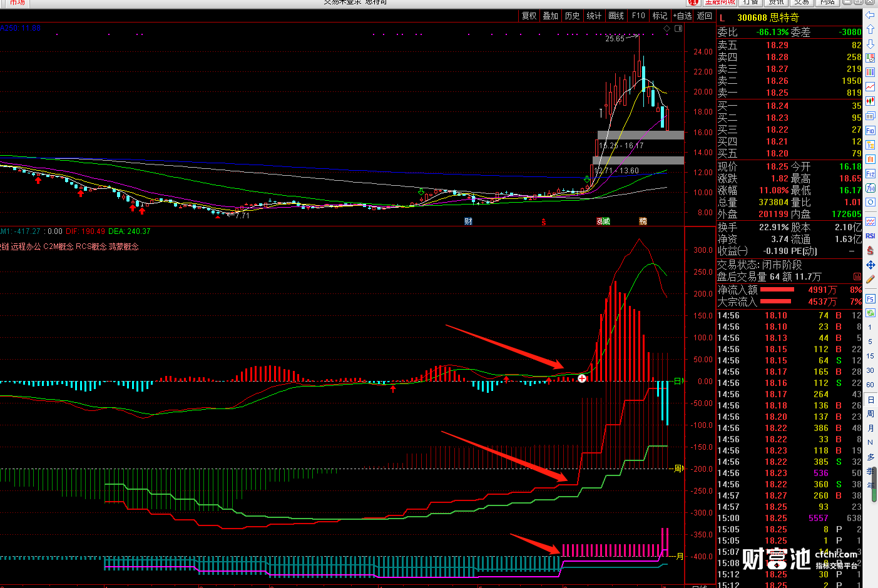This screenshot has height=588, width=878.
Task: Open the 交易 menu in title bar
Action: coord(802,3)
